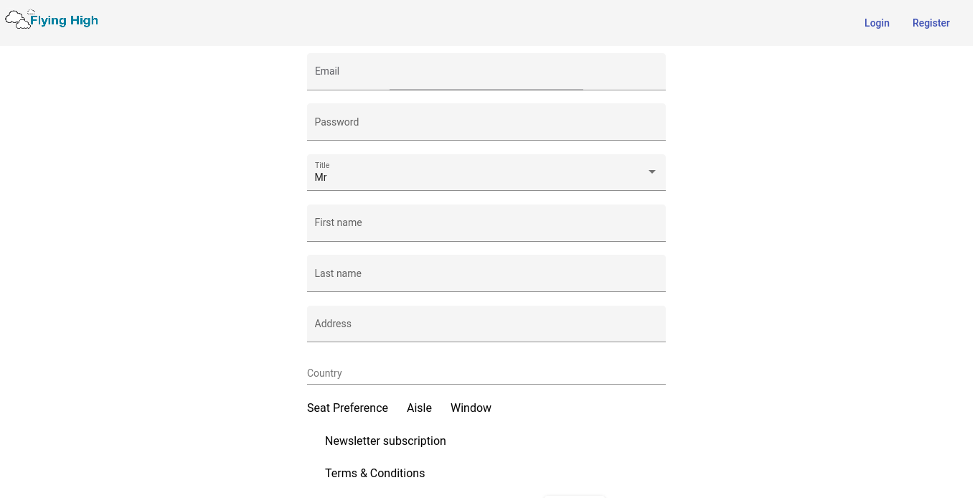This screenshot has height=498, width=980.
Task: Choose the Aisle seat option
Action: tap(419, 408)
